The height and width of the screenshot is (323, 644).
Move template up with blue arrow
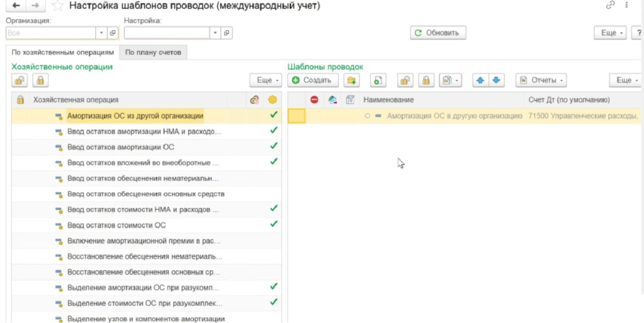coord(480,81)
